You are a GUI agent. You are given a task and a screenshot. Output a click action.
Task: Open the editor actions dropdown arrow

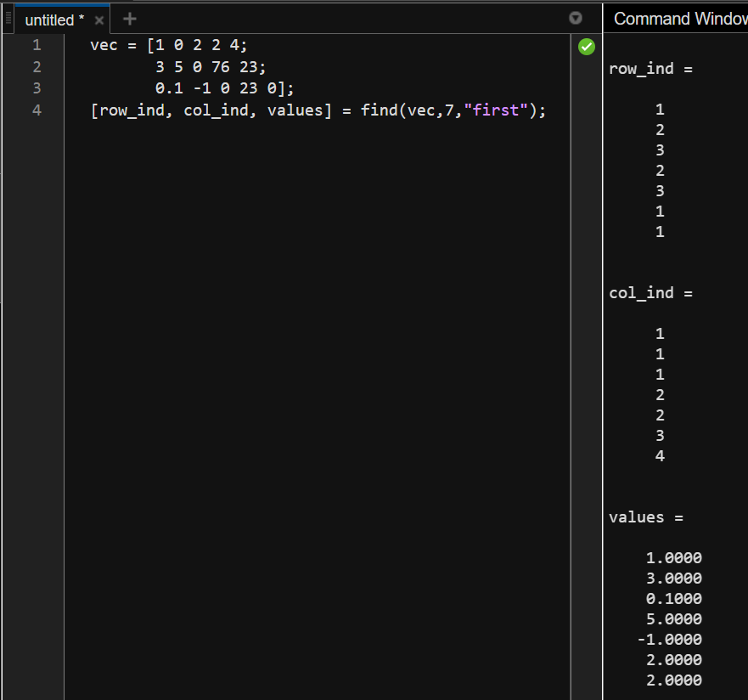(576, 18)
